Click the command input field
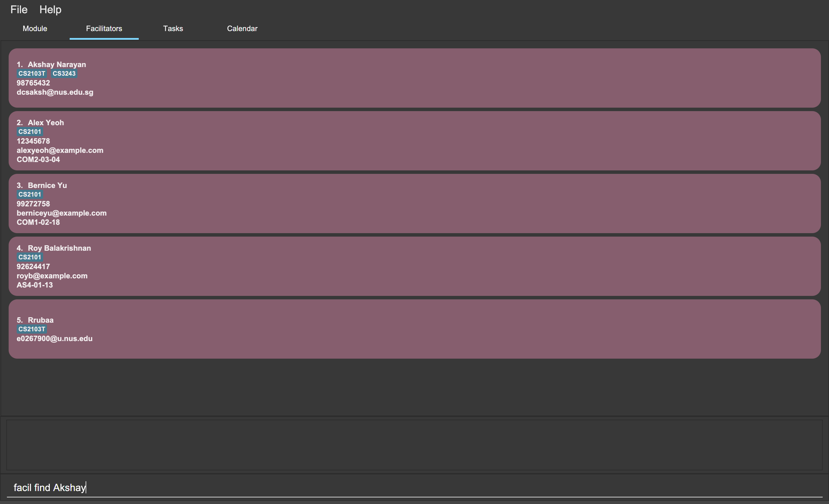The width and height of the screenshot is (829, 504). 414,487
